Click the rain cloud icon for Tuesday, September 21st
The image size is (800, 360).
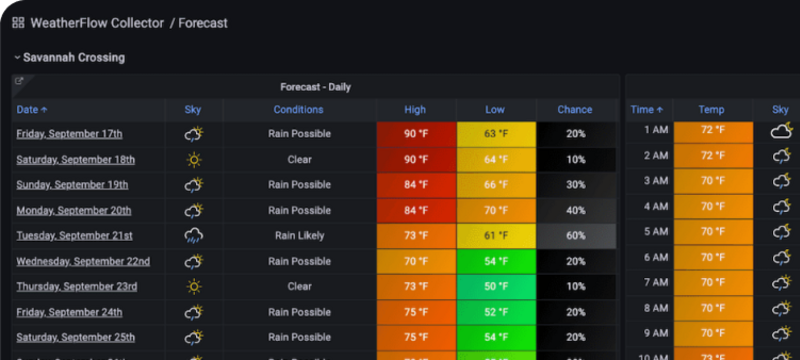193,236
